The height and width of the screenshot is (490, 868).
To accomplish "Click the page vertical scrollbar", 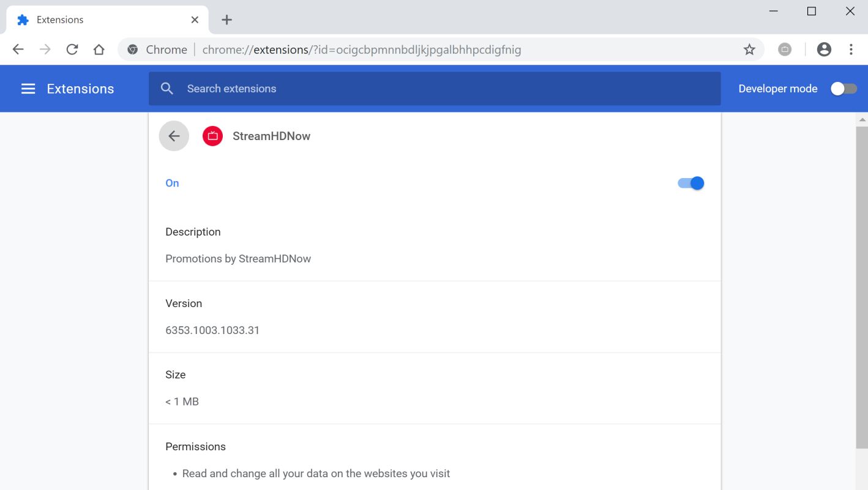I will point(862,275).
